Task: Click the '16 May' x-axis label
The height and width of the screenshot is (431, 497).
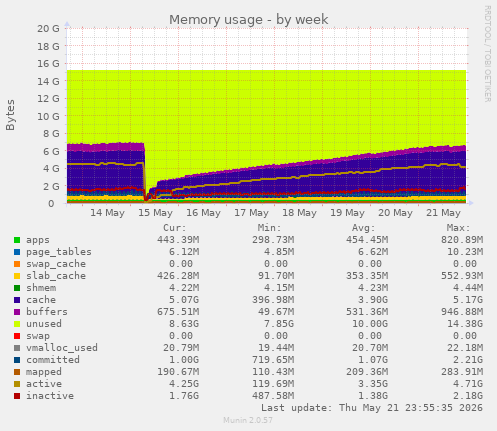Action: point(203,213)
